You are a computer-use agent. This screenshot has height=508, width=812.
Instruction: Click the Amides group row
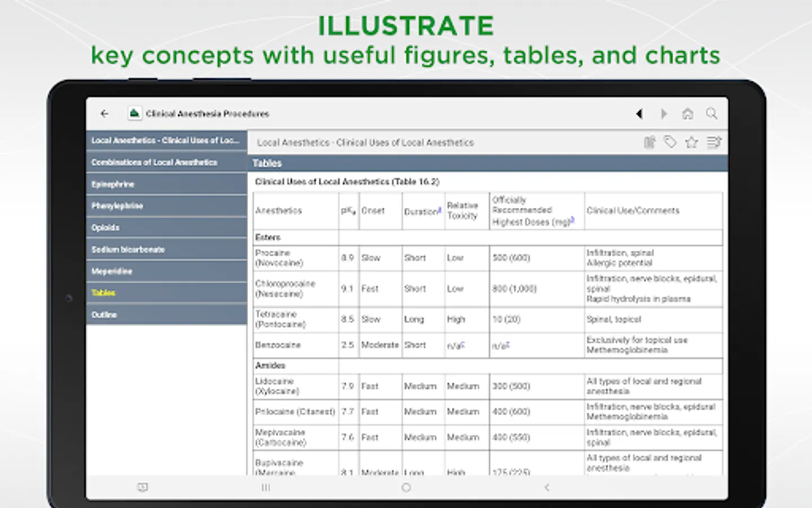pos(488,366)
